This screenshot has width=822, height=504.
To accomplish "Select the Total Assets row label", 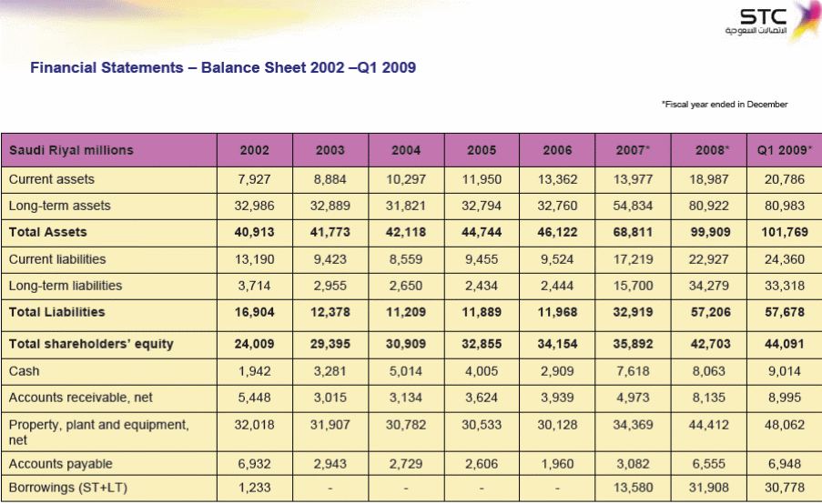I will (47, 232).
